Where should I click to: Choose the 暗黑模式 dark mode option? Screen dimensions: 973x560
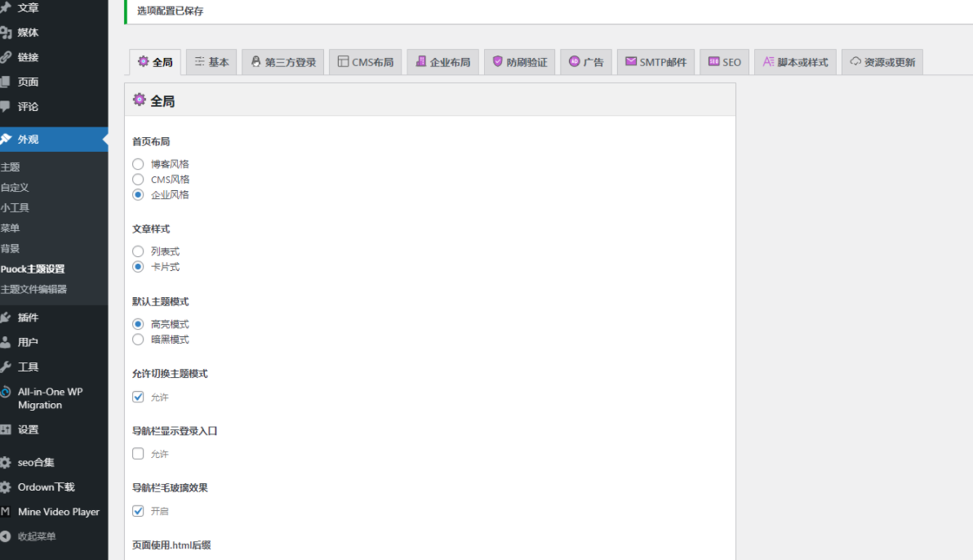138,340
